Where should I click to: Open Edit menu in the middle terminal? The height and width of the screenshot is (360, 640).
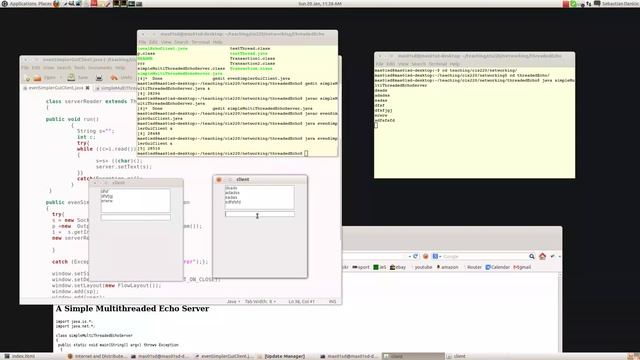pos(153,42)
